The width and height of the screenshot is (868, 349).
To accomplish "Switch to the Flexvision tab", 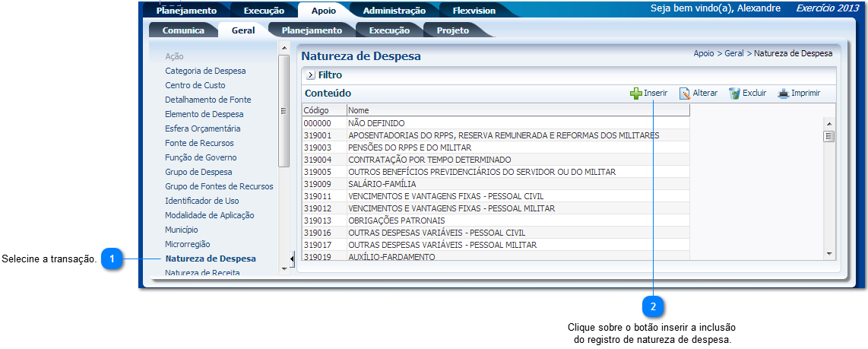I will click(x=474, y=11).
